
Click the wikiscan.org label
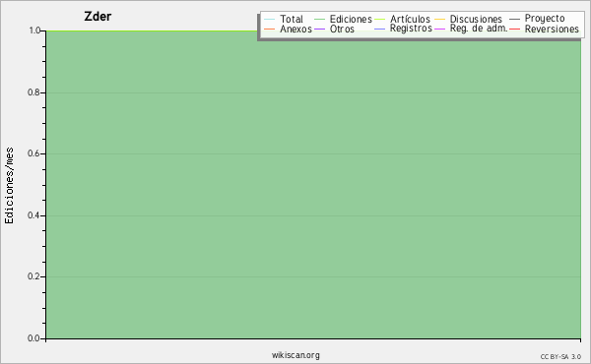pos(295,355)
